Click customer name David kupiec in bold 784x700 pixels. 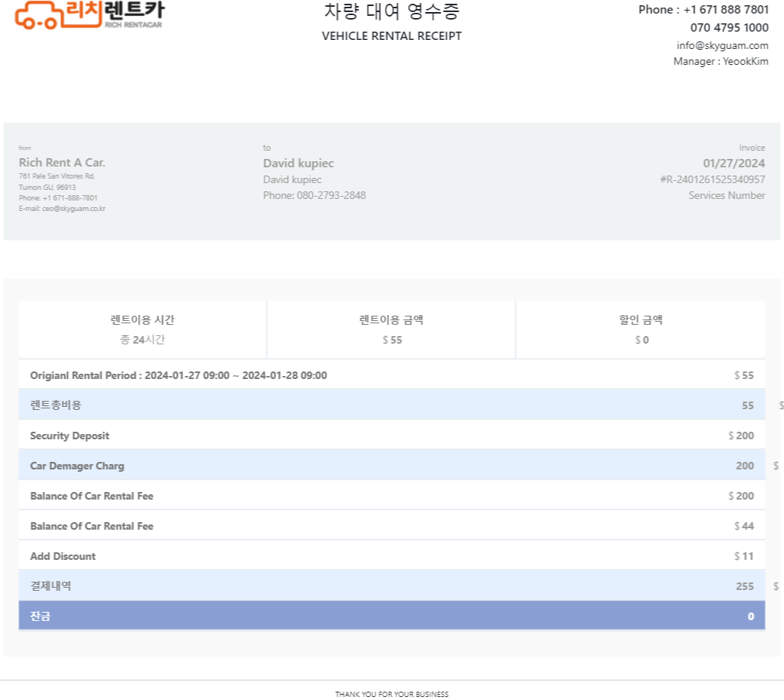[298, 163]
